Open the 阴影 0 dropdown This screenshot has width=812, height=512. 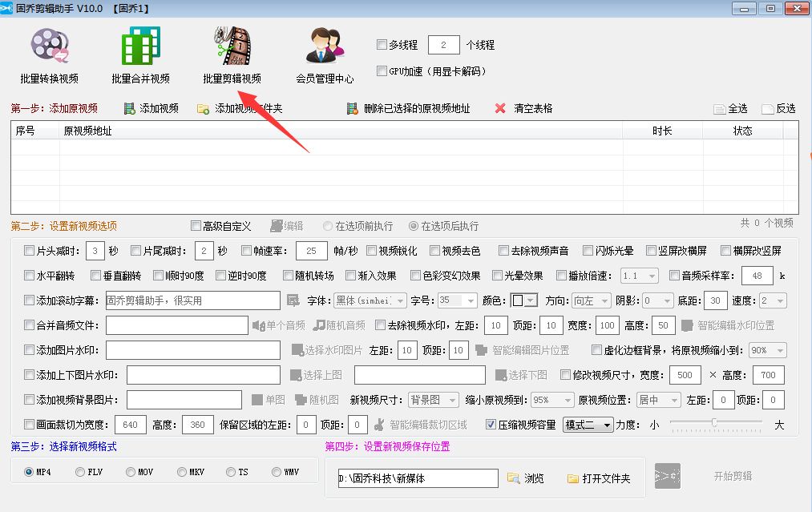coord(658,300)
